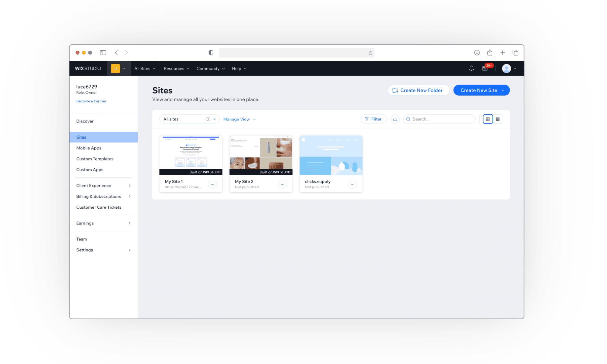Reload page using the refresh icon

(x=370, y=53)
